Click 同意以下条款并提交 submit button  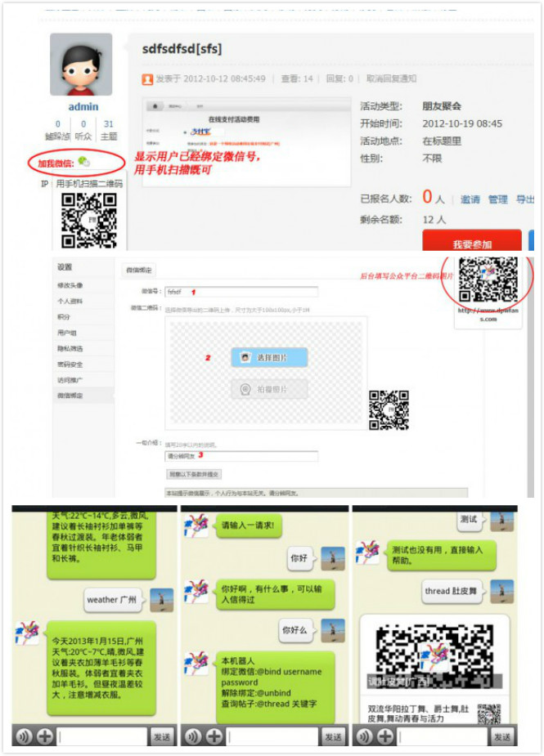pos(194,474)
